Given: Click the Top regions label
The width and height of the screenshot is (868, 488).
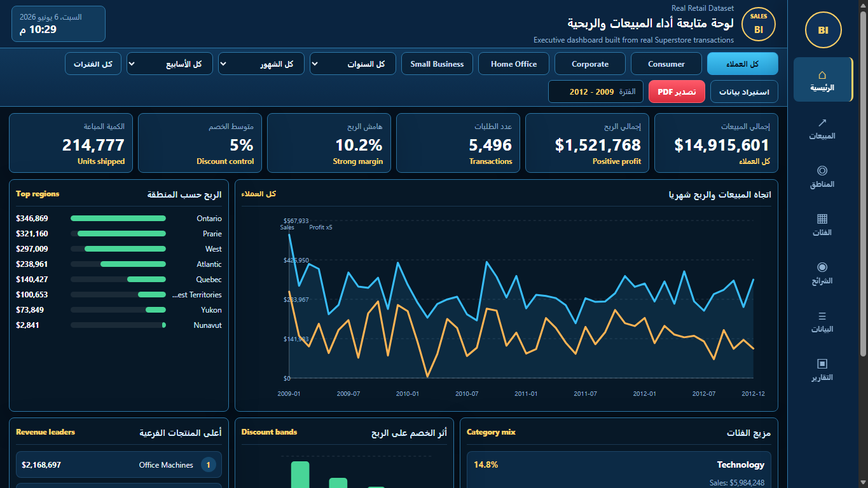Looking at the screenshot, I should pos(38,194).
